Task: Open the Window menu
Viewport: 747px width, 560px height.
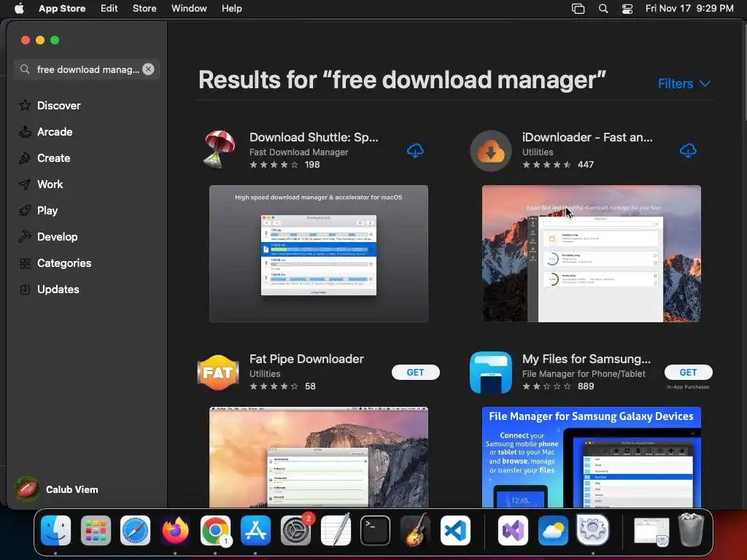Action: click(x=189, y=9)
